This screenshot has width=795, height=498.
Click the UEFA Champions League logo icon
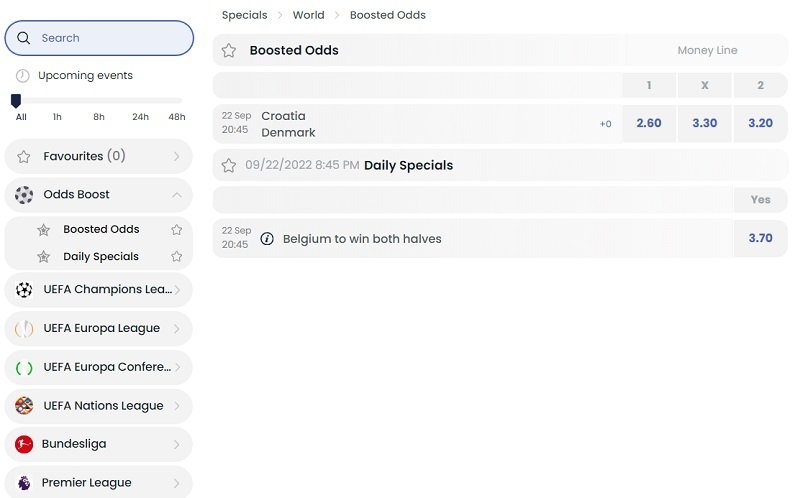click(x=24, y=290)
